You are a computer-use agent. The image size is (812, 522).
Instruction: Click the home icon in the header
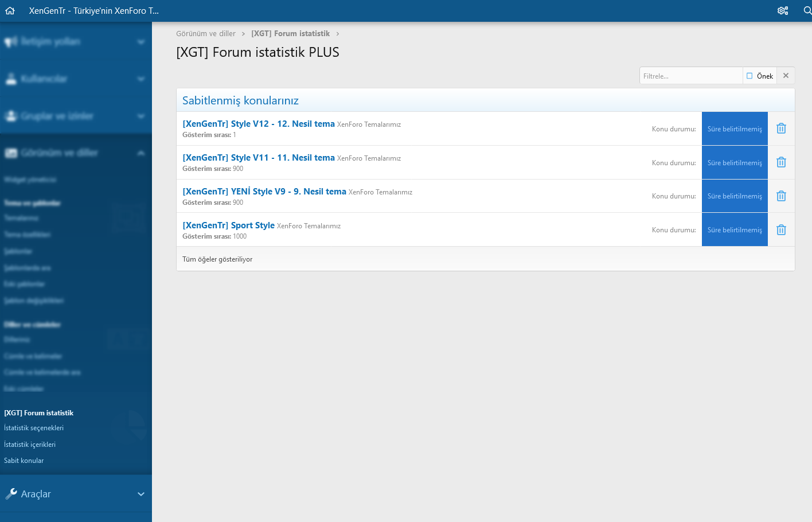[x=10, y=10]
